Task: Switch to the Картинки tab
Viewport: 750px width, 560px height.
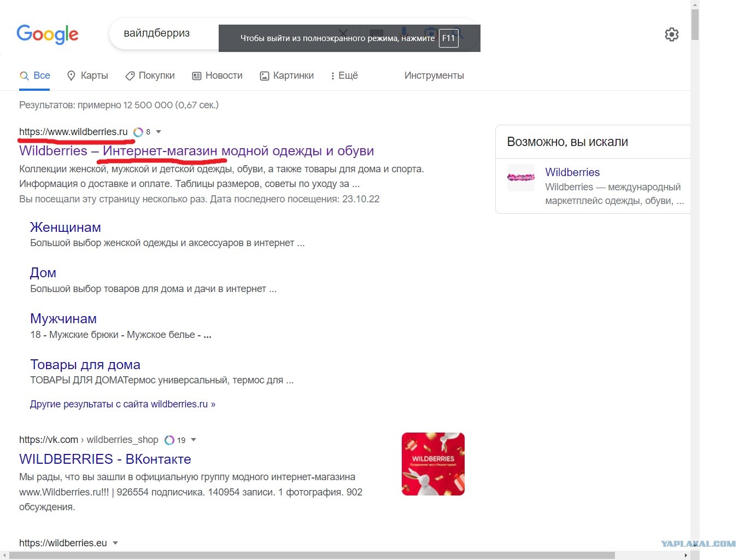Action: [x=286, y=75]
